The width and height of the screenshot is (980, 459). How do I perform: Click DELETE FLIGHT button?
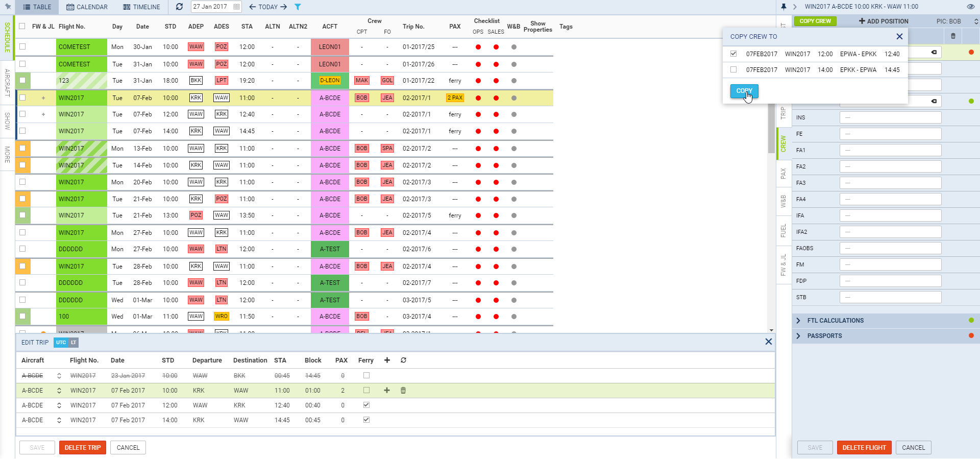(864, 448)
